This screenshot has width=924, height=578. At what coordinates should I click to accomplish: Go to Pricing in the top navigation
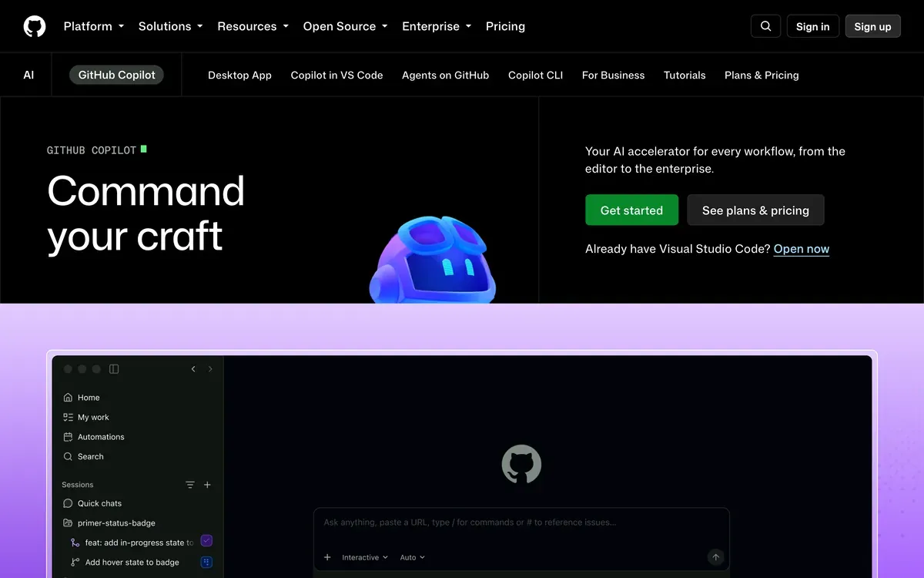point(505,26)
